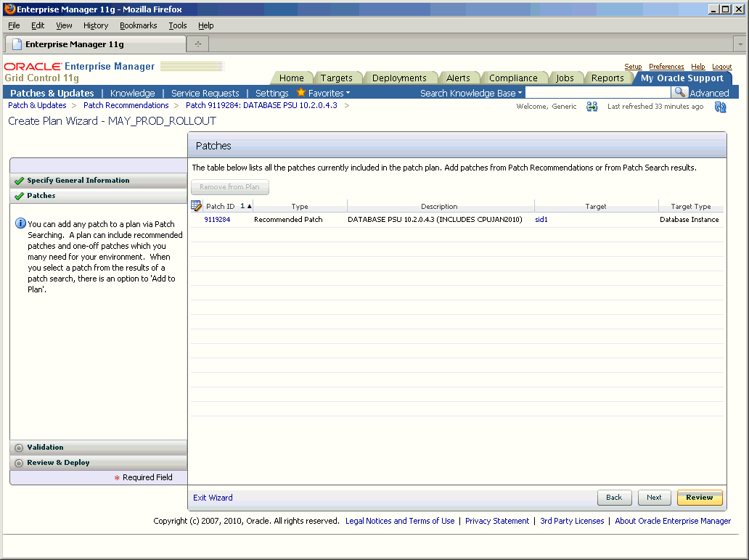
Task: Click the Patch Recommendations breadcrumb
Action: click(x=126, y=105)
